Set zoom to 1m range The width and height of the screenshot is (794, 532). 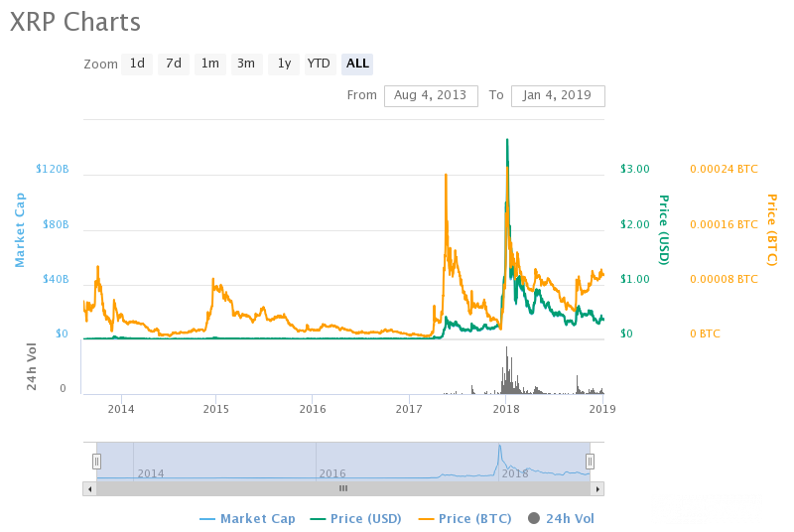209,64
